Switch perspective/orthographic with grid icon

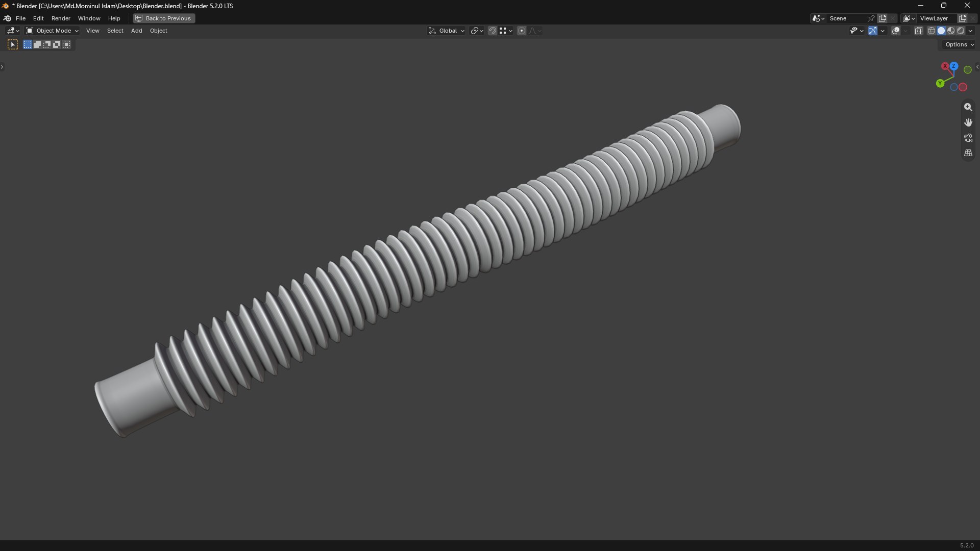point(968,153)
